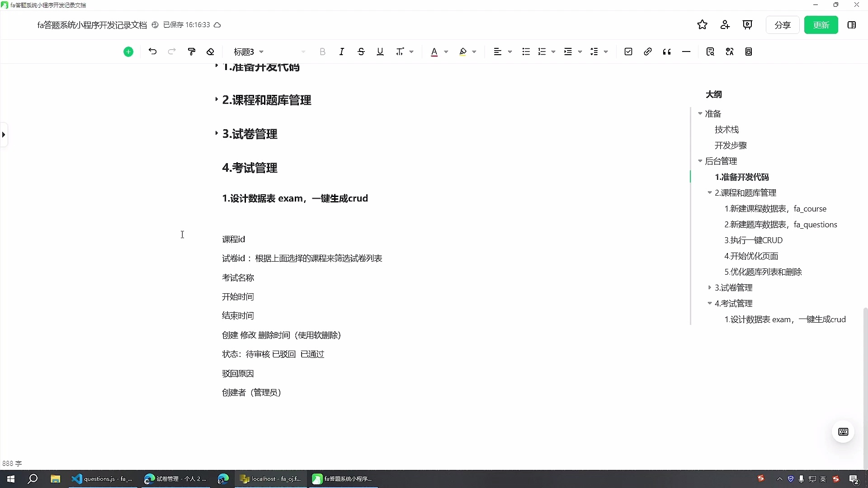Open find and replace tool
868x488 pixels.
710,52
